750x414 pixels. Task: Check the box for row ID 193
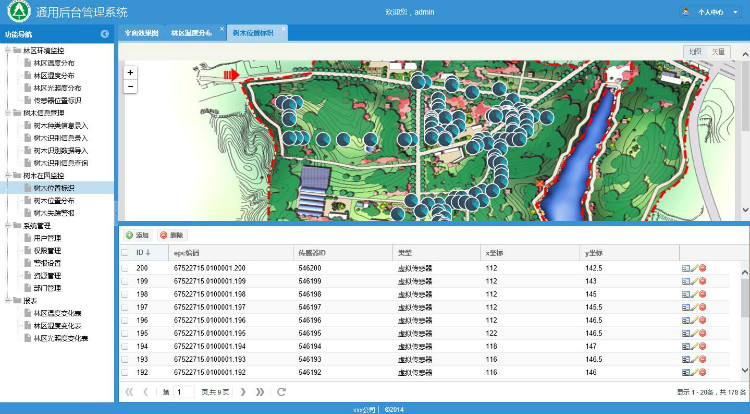(x=125, y=359)
